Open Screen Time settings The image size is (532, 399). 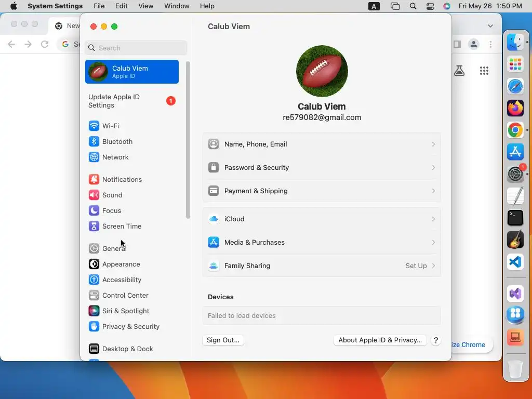[115, 227]
